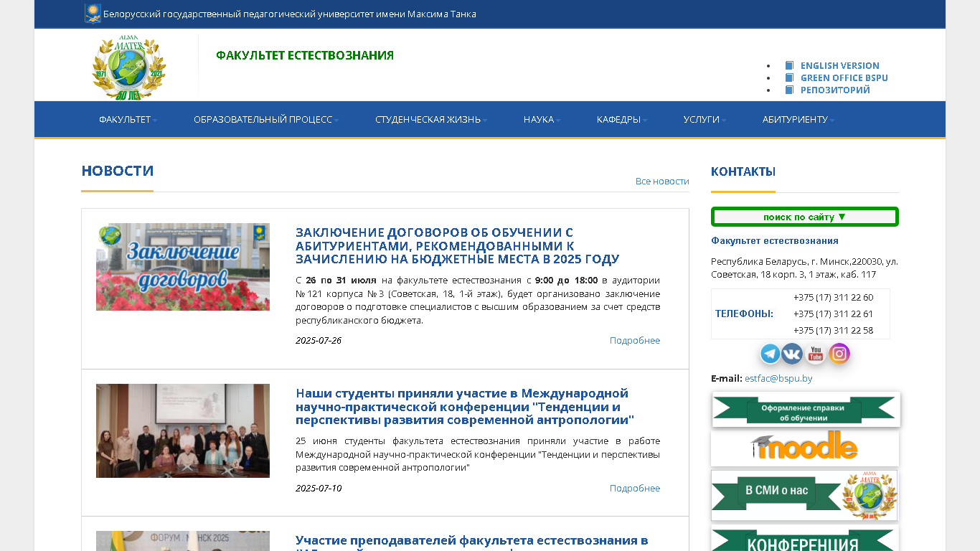Go to Green Office BSPU link
This screenshot has height=551, width=980.
coord(844,77)
